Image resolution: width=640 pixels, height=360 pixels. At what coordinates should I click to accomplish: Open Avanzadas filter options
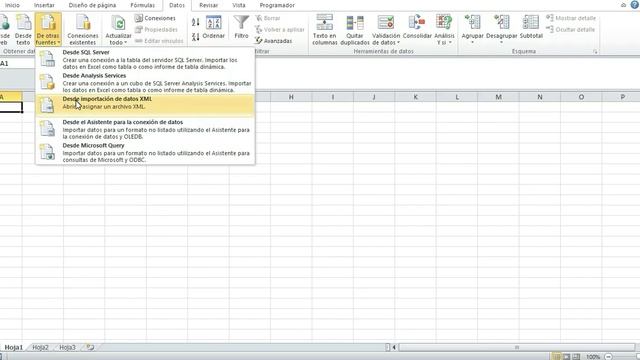pyautogui.click(x=273, y=41)
